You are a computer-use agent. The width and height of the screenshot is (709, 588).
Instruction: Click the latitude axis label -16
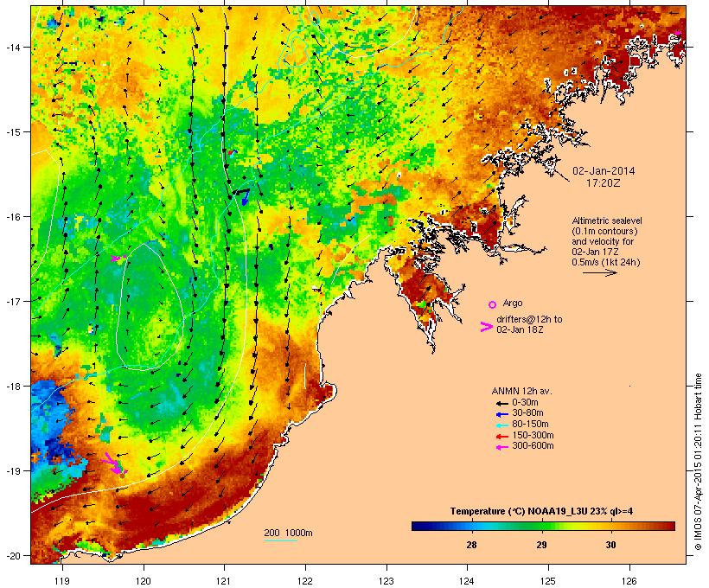point(12,217)
